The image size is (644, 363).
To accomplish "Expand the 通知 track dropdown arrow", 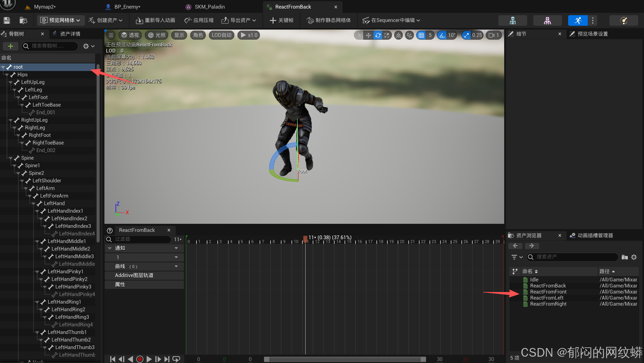I will click(176, 248).
